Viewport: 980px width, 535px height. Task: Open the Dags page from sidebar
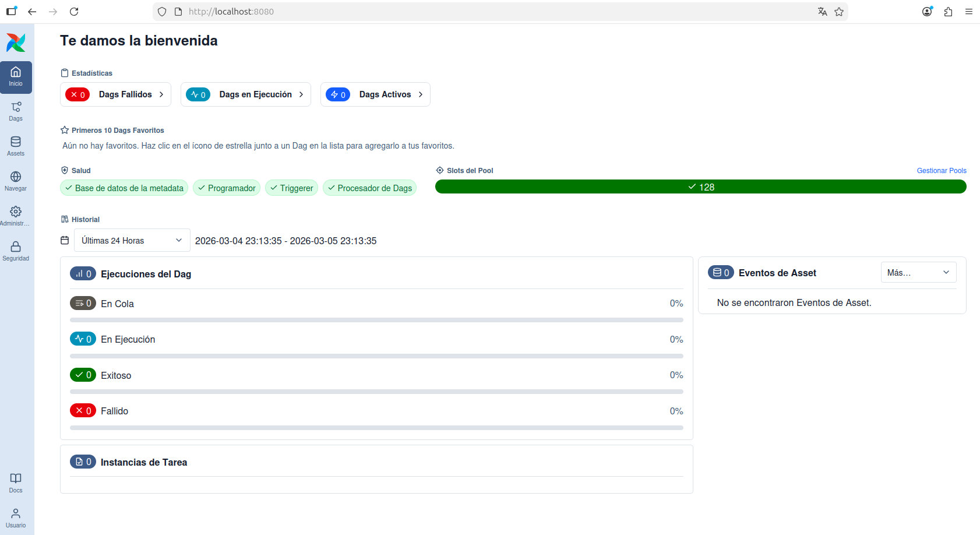(16, 111)
